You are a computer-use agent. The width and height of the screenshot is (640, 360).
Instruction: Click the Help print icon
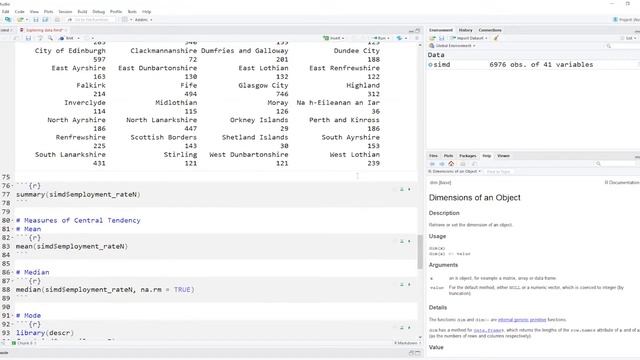tap(463, 164)
